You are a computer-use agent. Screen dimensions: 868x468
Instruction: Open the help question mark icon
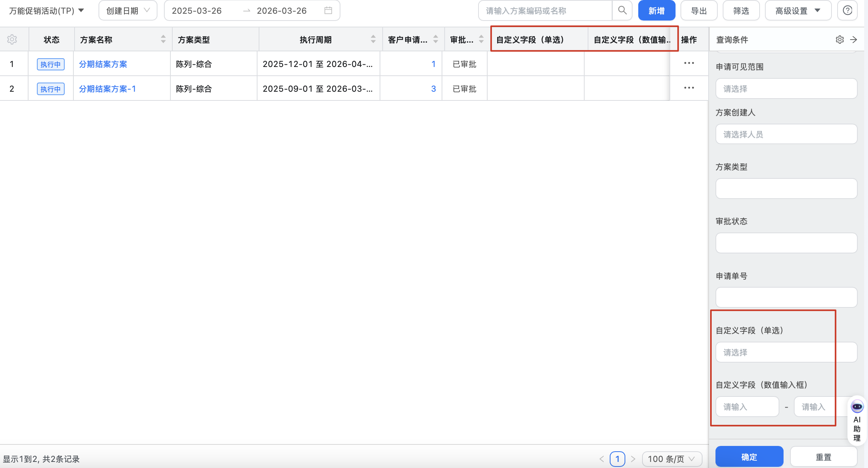click(847, 10)
